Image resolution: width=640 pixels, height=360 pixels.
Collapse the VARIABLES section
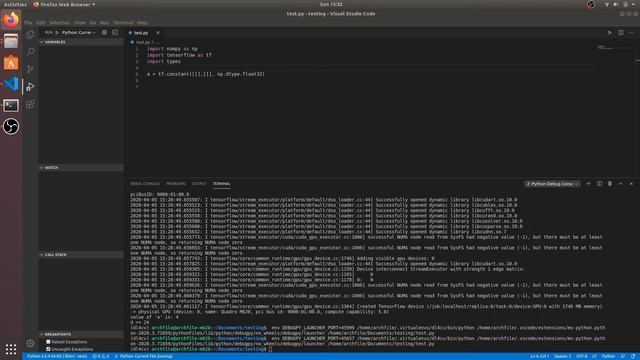click(x=81, y=42)
